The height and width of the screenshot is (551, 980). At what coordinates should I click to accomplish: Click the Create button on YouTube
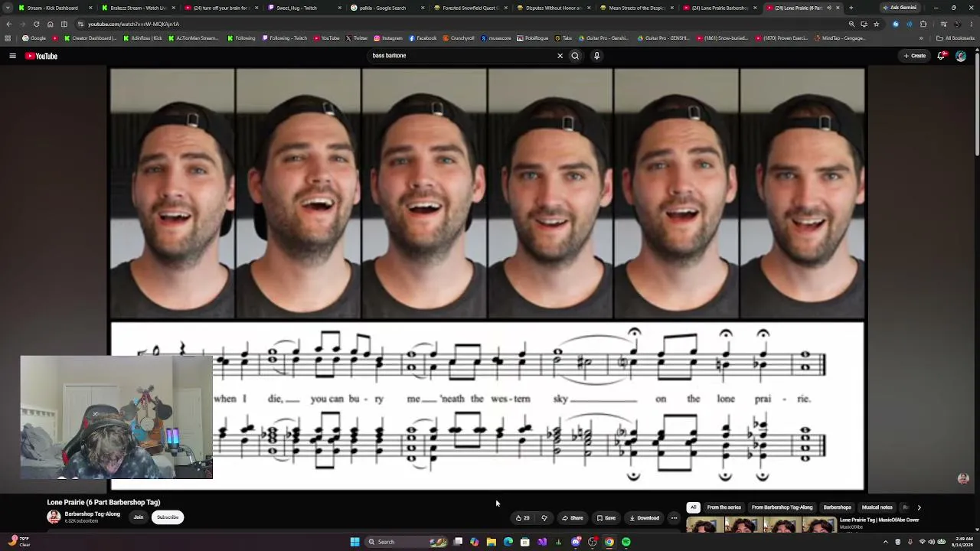(914, 56)
